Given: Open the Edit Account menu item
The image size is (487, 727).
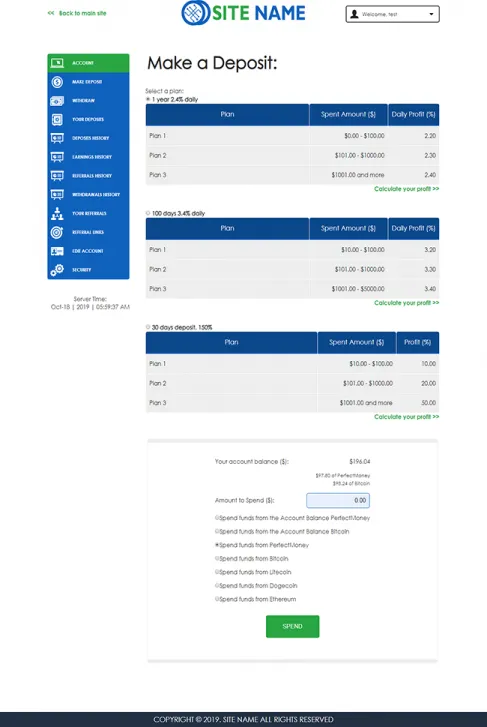Looking at the screenshot, I should click(x=88, y=251).
